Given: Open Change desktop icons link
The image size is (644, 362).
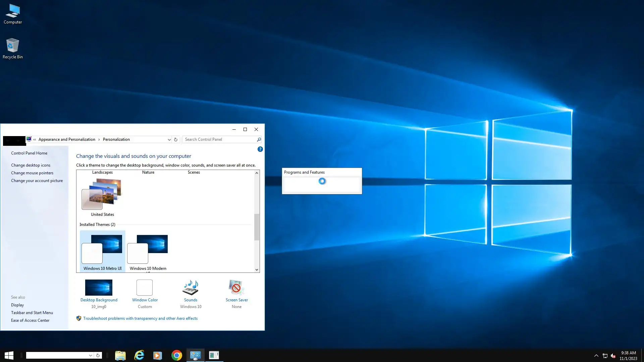Looking at the screenshot, I should coord(31,165).
